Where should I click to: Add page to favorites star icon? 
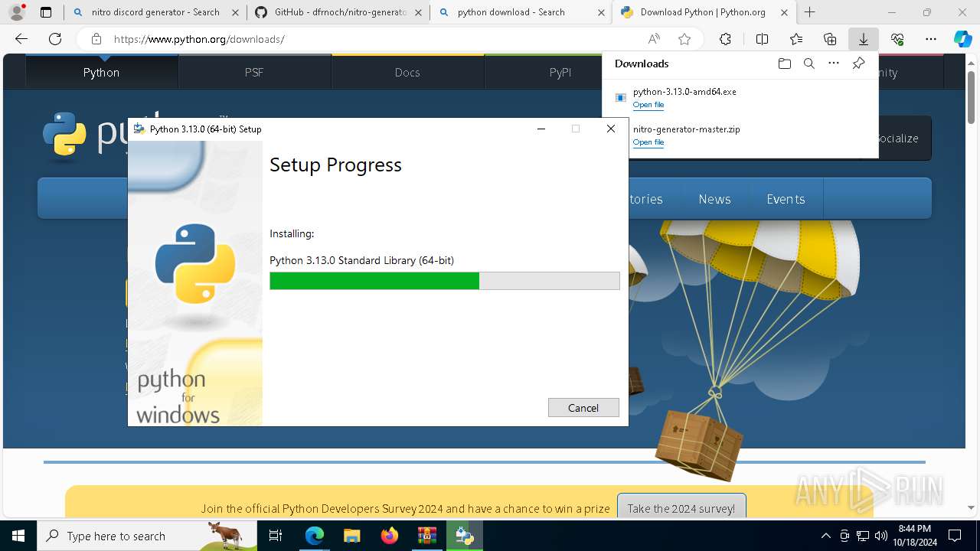684,39
